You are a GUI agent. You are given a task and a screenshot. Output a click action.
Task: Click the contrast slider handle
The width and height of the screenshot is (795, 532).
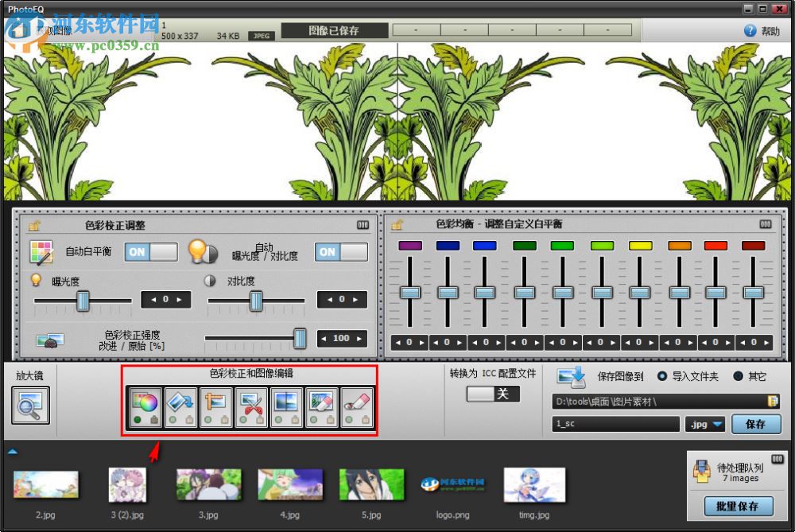256,301
